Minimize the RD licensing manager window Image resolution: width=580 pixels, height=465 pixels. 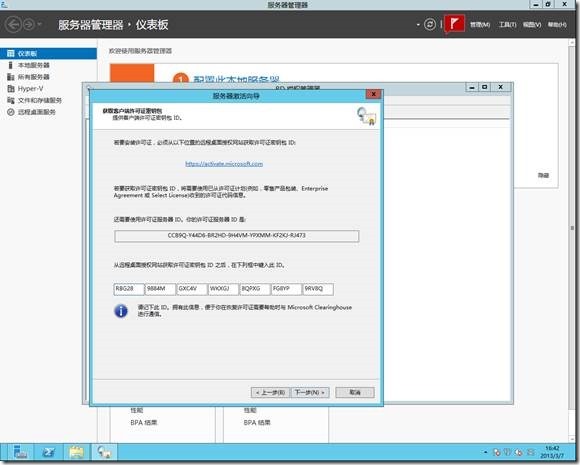coord(472,87)
